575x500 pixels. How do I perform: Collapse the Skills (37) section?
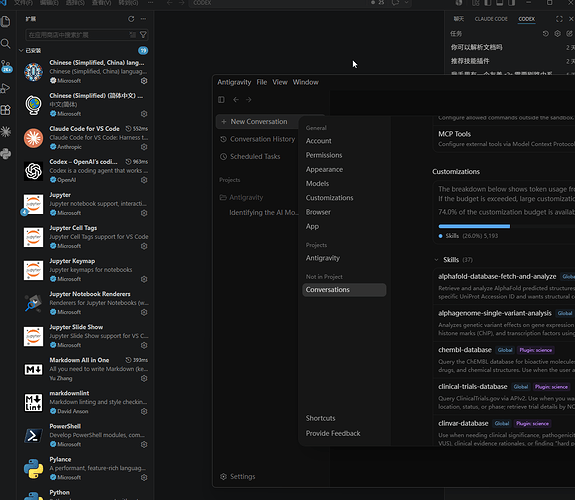[436, 260]
